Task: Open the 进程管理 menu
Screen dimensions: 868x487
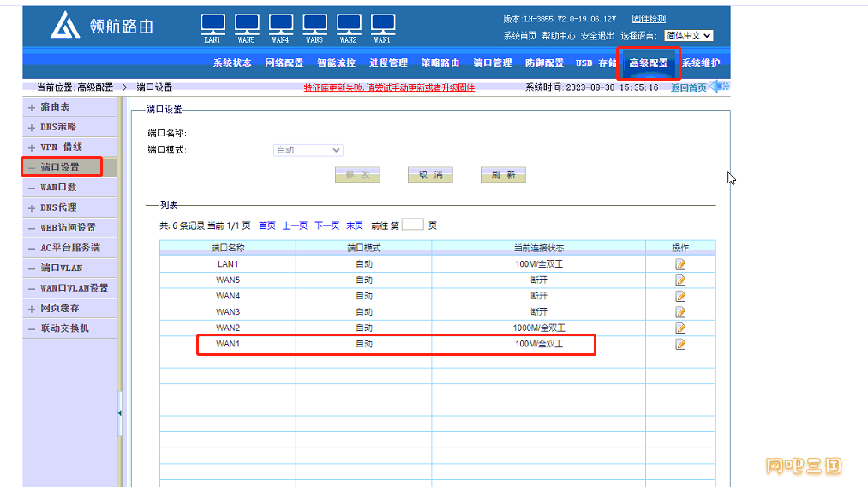Action: pos(389,63)
